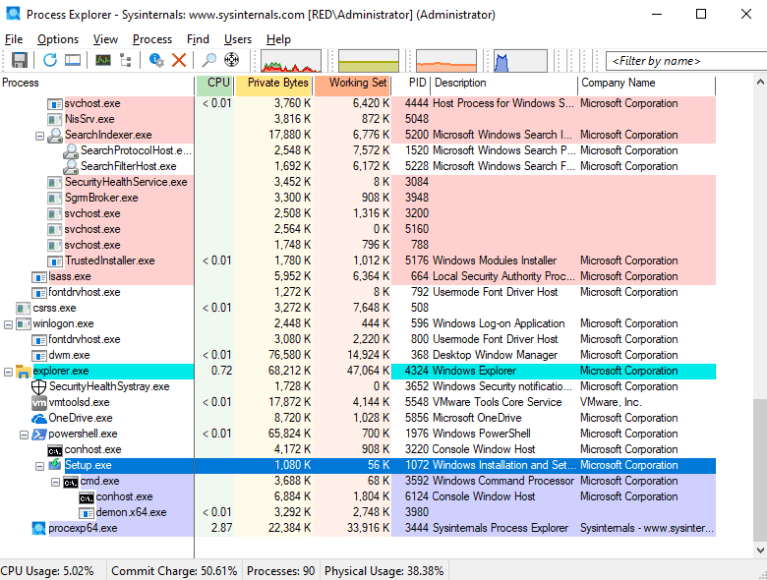Collapse the winlogon.exe tree node

8,325
